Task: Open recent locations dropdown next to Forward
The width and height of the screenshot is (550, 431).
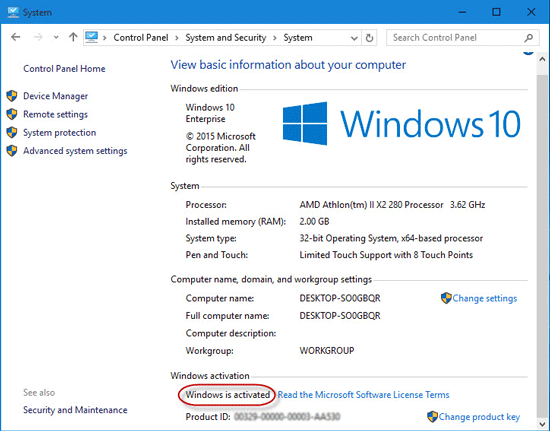Action: pos(56,37)
